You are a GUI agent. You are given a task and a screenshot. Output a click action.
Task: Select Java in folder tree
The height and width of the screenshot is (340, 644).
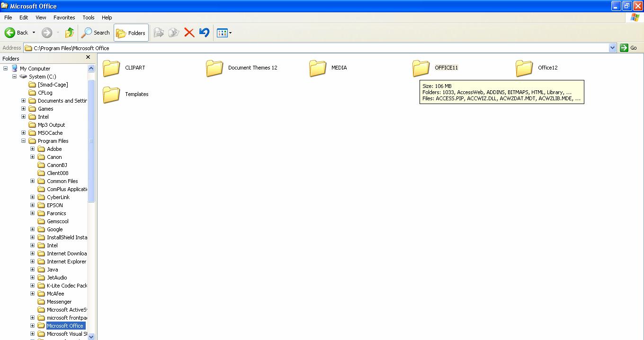52,270
